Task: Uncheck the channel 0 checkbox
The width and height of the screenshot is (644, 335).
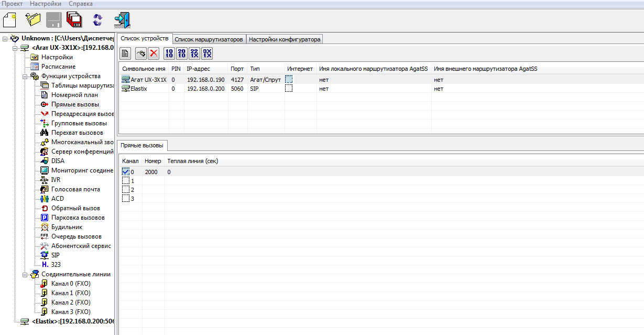Action: [x=125, y=172]
